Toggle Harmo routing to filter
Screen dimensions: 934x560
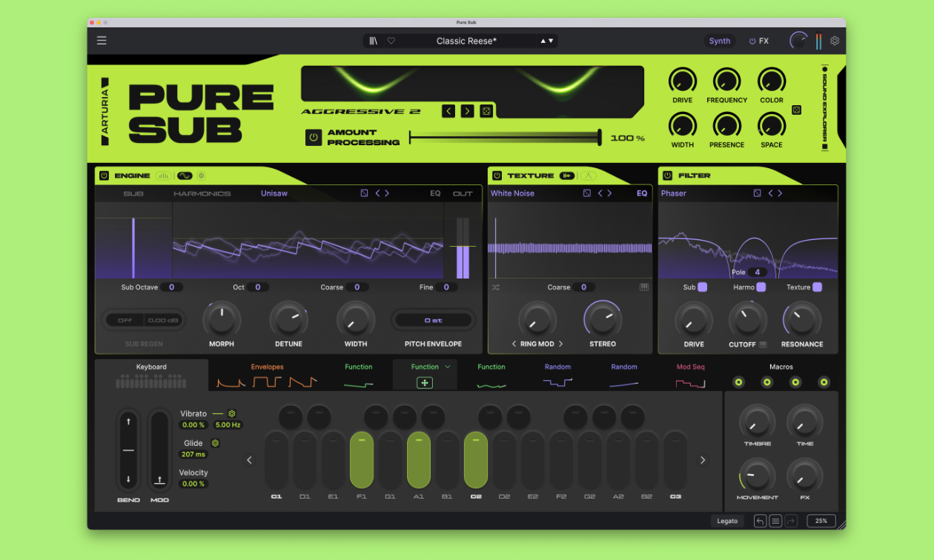click(x=761, y=287)
